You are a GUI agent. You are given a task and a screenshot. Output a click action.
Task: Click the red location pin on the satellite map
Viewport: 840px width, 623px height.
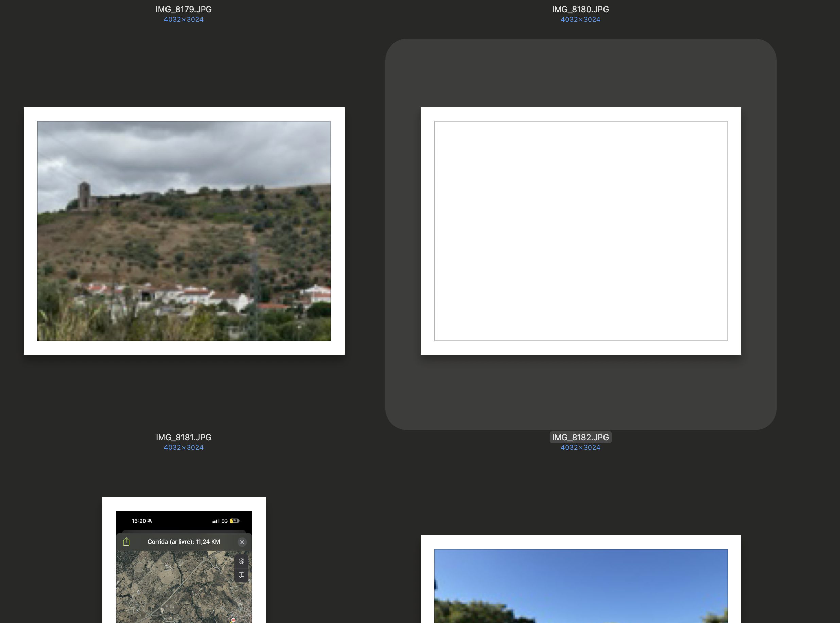click(x=233, y=620)
